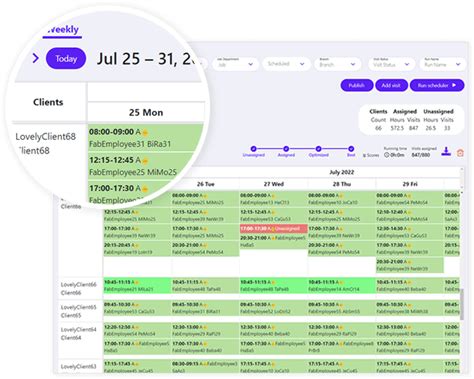Open LovelyClient65 09:45-10:30 visit on 26 Tue

205,308
